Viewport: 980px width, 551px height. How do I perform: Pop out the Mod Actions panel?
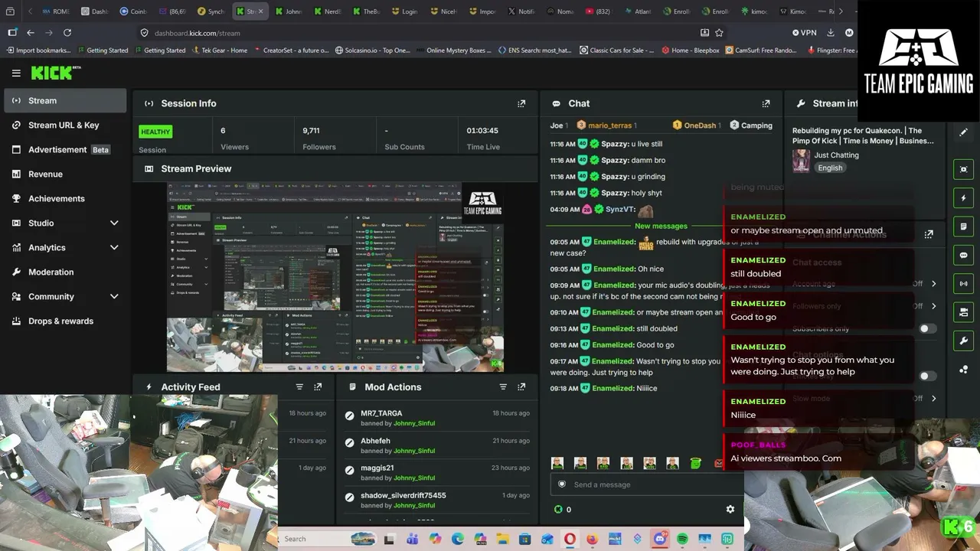tap(521, 387)
